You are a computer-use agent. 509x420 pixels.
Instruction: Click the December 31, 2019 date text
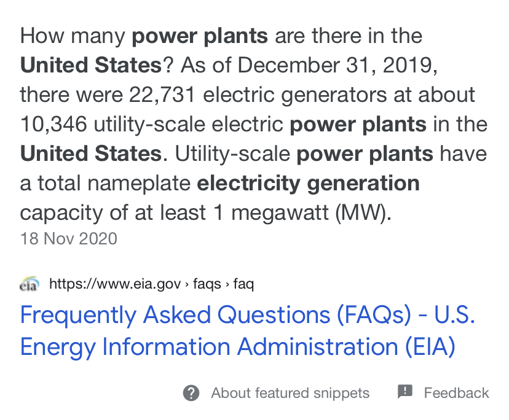(337, 65)
